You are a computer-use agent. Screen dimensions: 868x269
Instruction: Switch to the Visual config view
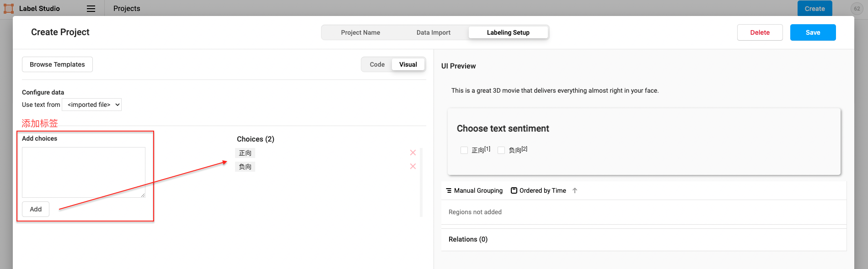pyautogui.click(x=408, y=64)
